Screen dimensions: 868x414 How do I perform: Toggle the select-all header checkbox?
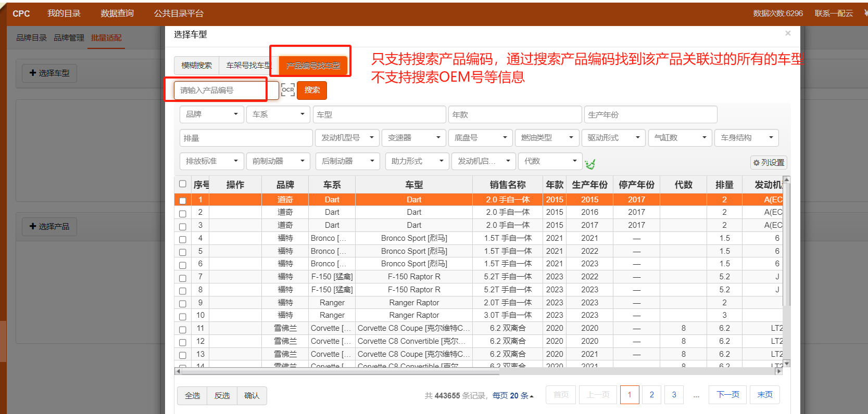pos(182,184)
